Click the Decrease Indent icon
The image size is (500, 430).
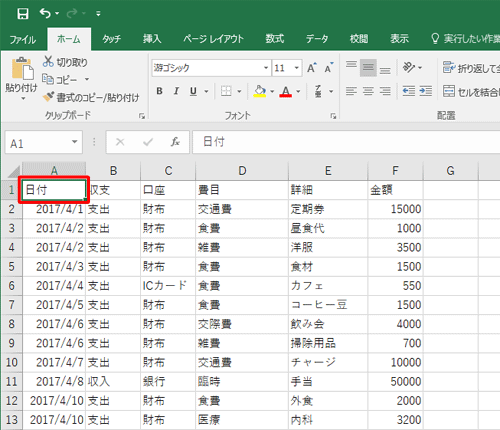(408, 91)
